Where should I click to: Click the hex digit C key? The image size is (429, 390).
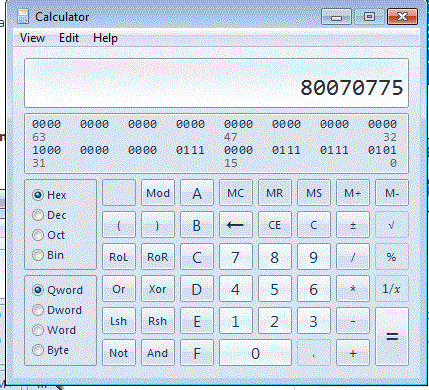[197, 257]
